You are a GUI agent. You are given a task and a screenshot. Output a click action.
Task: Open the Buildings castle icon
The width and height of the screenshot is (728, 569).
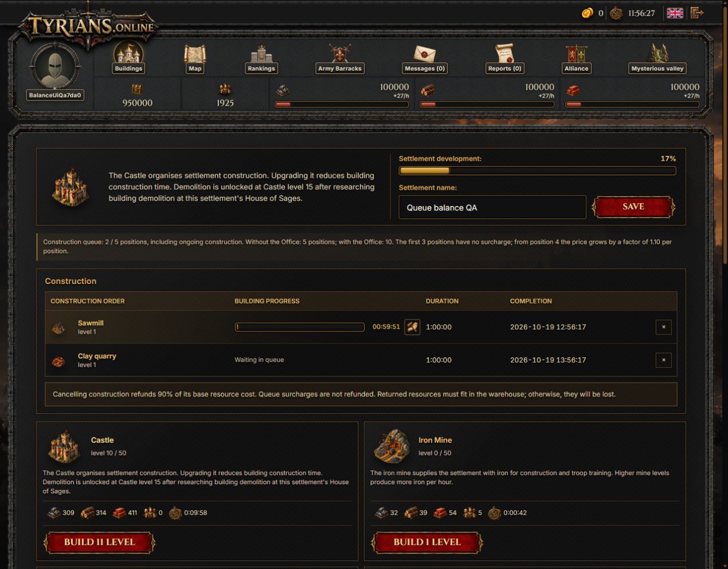pos(128,53)
